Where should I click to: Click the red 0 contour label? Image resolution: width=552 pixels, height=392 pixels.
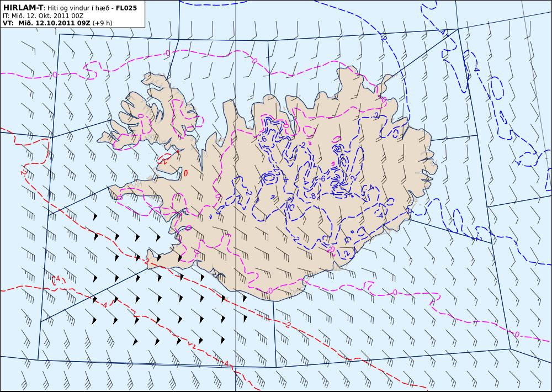[x=185, y=173]
